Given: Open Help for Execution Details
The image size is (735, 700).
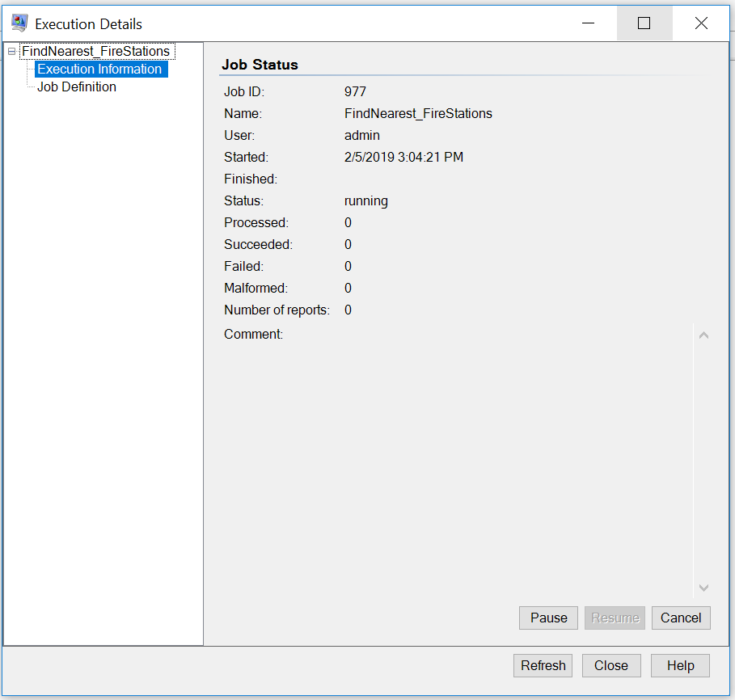Looking at the screenshot, I should (x=680, y=666).
